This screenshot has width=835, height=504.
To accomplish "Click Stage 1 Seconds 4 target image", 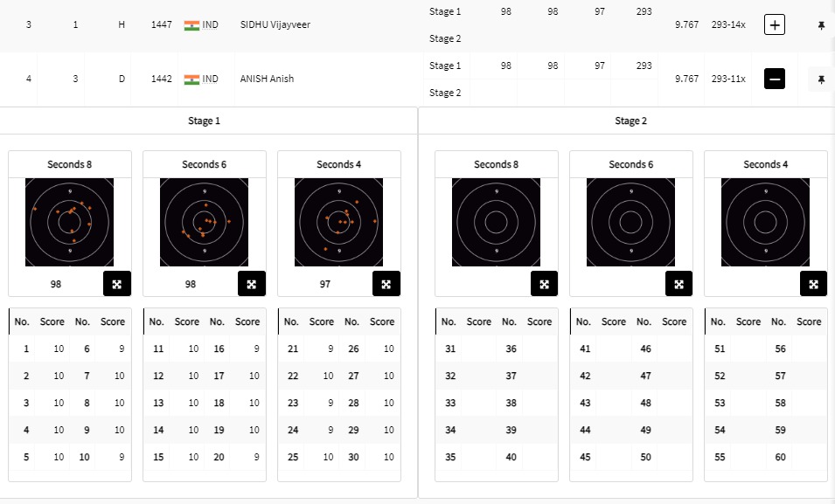I will (338, 222).
